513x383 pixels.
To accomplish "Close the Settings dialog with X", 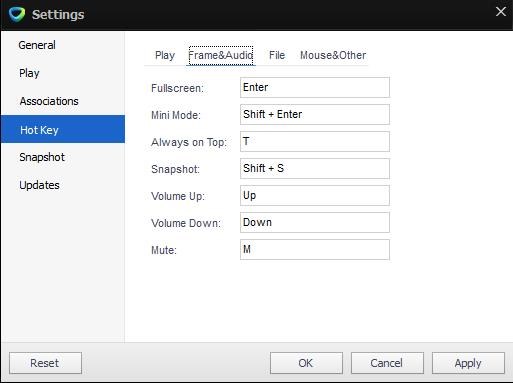I will click(x=501, y=12).
